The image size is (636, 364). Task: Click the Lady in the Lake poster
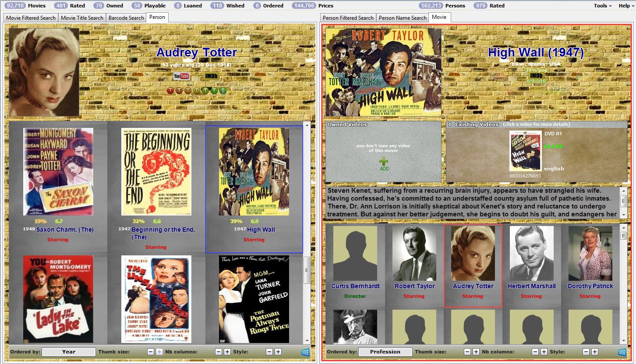point(58,299)
